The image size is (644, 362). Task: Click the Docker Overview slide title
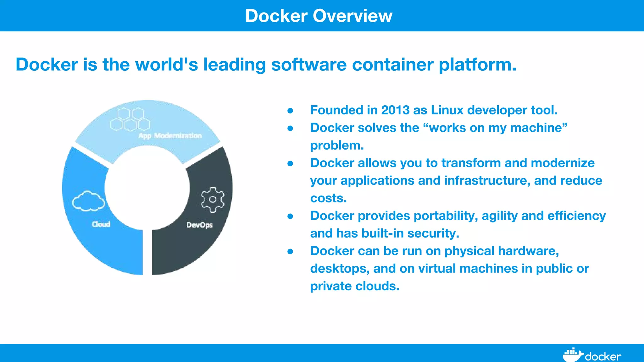coord(319,16)
